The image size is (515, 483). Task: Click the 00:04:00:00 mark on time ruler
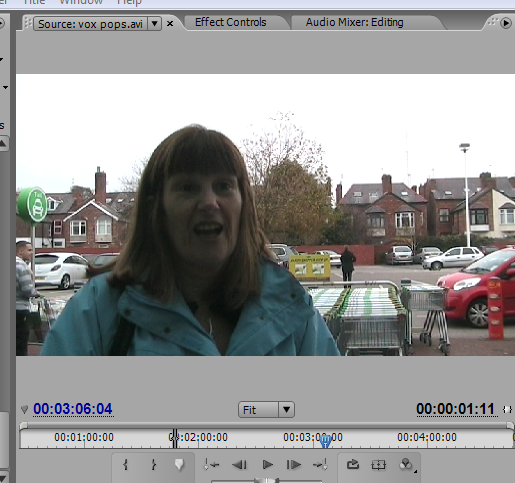pos(427,437)
